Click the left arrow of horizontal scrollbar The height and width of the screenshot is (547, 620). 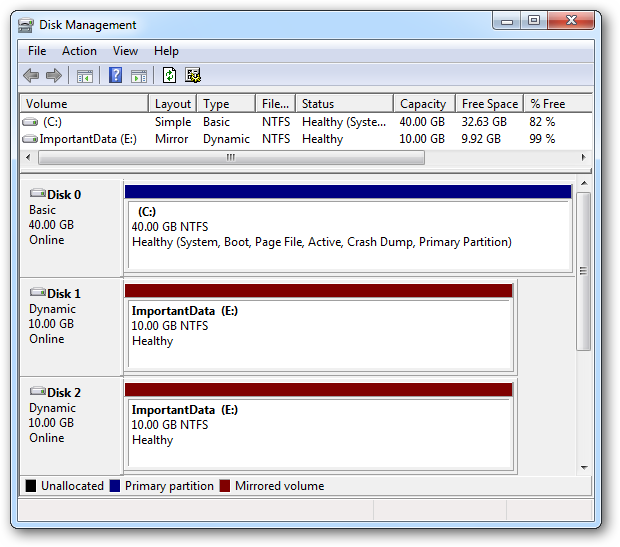click(28, 157)
